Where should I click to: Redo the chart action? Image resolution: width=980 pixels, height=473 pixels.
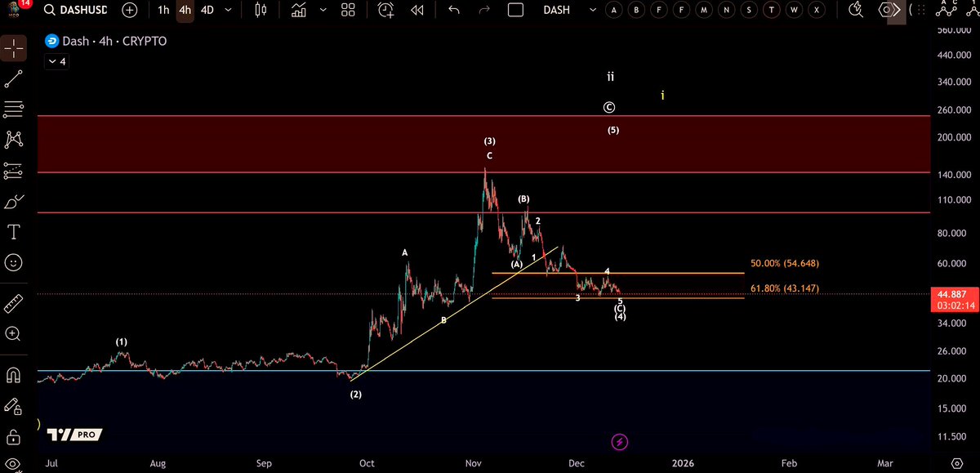click(484, 11)
